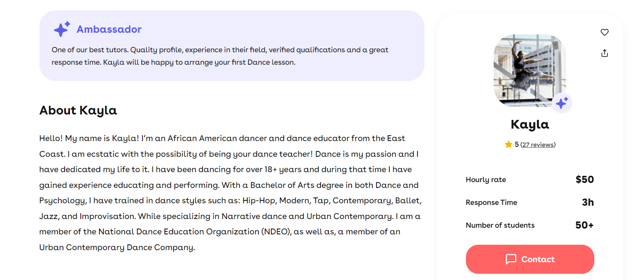The height and width of the screenshot is (280, 644).
Task: Click the Number of students label
Action: 500,225
